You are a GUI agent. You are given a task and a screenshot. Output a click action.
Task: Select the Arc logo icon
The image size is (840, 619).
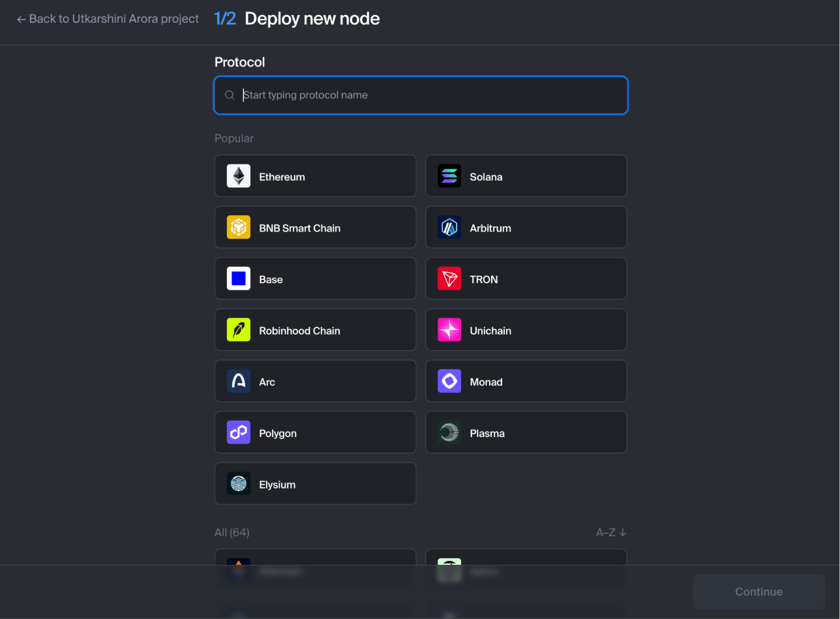point(239,382)
